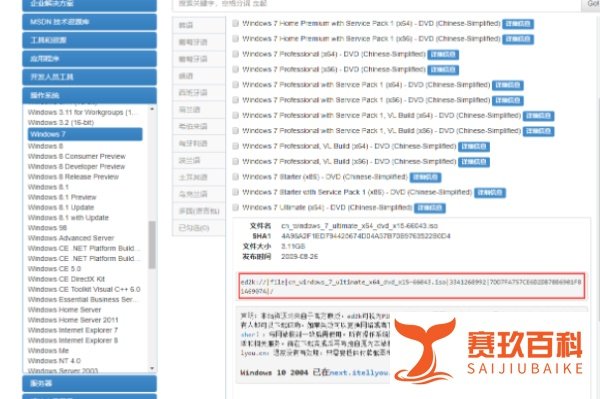The width and height of the screenshot is (600, 399).
Task: Tick the Windows 7 Home Premium SP1 x86 checkbox
Action: (x=235, y=39)
